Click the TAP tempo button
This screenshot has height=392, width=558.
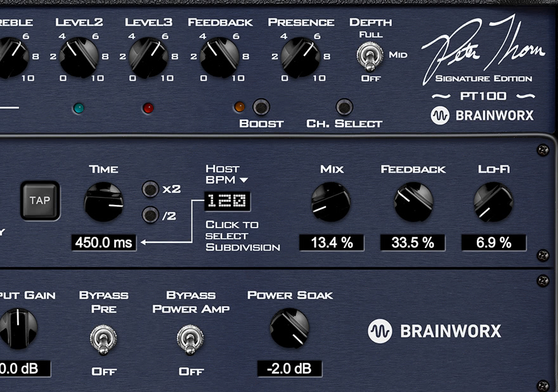point(40,200)
